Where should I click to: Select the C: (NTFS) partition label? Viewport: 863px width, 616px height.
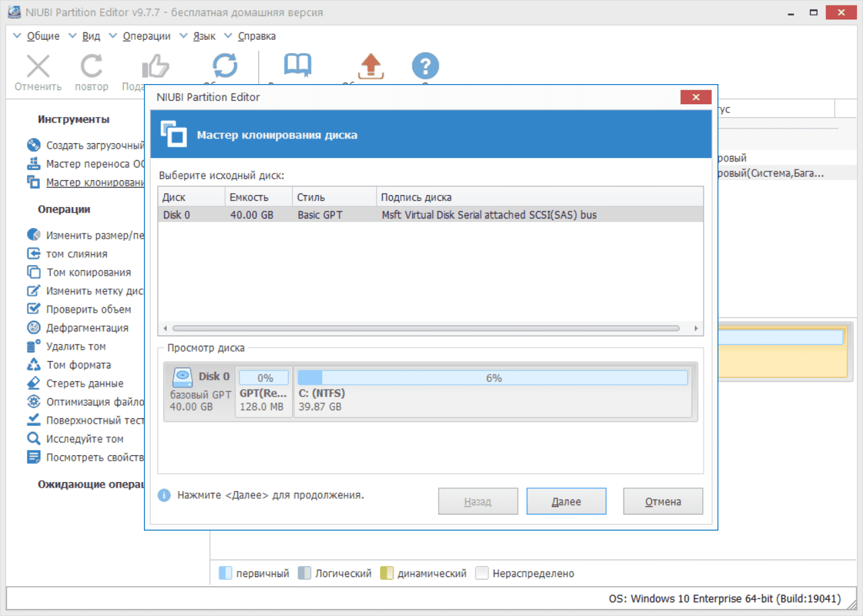pos(322,393)
